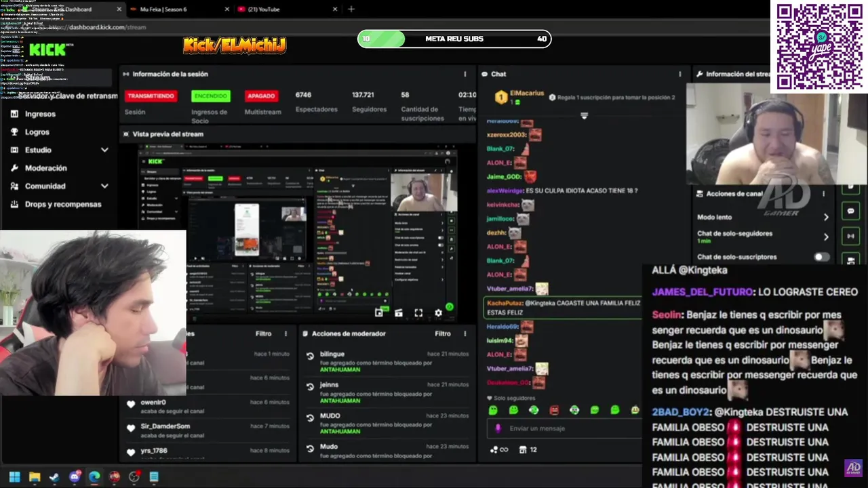Screen dimensions: 868x488
Task: Click the META REU SUBS progress bar
Action: tap(454, 39)
